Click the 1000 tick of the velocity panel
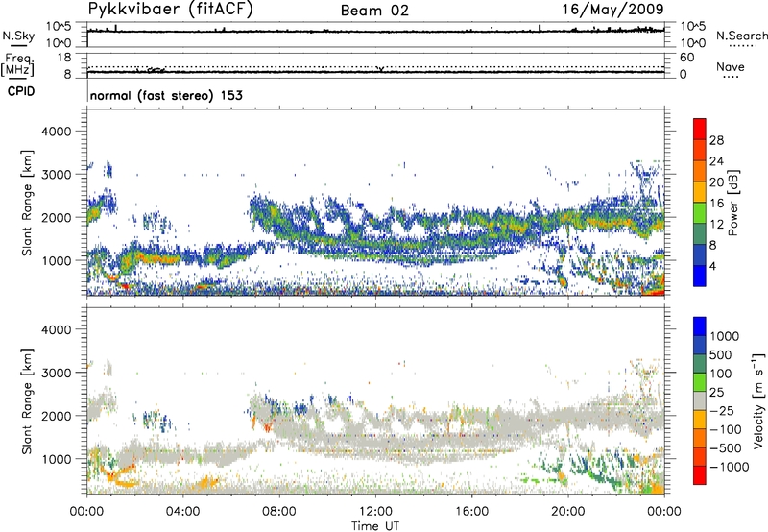Screen dimensions: 768x532 click(56, 459)
